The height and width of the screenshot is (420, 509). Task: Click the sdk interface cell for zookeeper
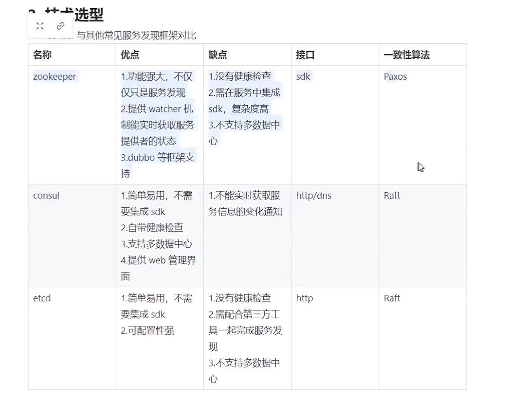[303, 77]
